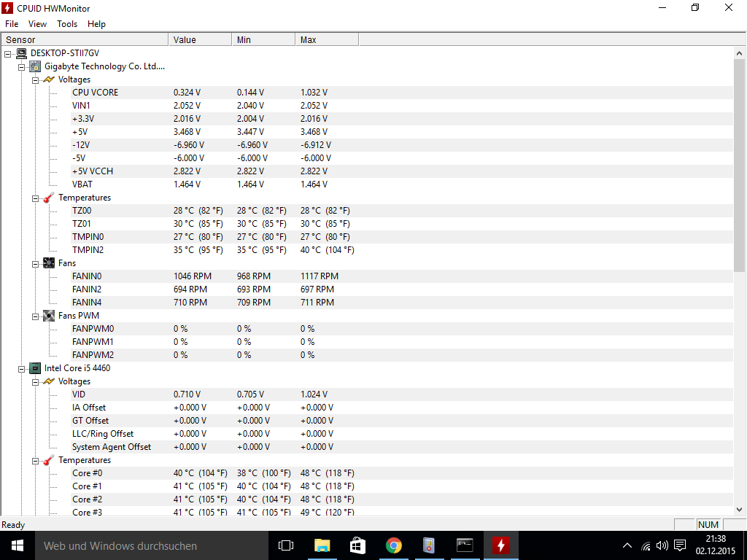This screenshot has height=560, width=747.
Task: Click the vertical scrollbar down arrow
Action: [x=740, y=510]
